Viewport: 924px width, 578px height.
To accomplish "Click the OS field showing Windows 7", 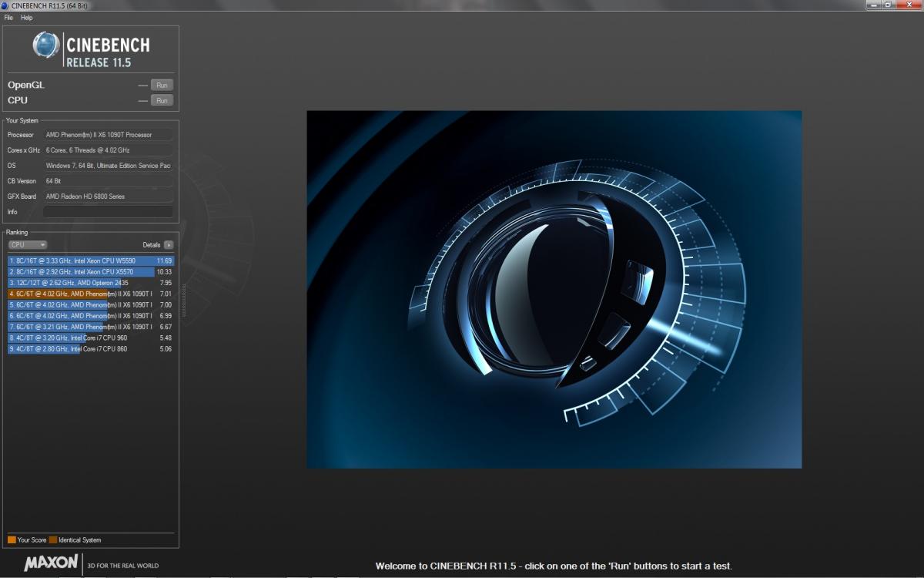I will click(108, 166).
